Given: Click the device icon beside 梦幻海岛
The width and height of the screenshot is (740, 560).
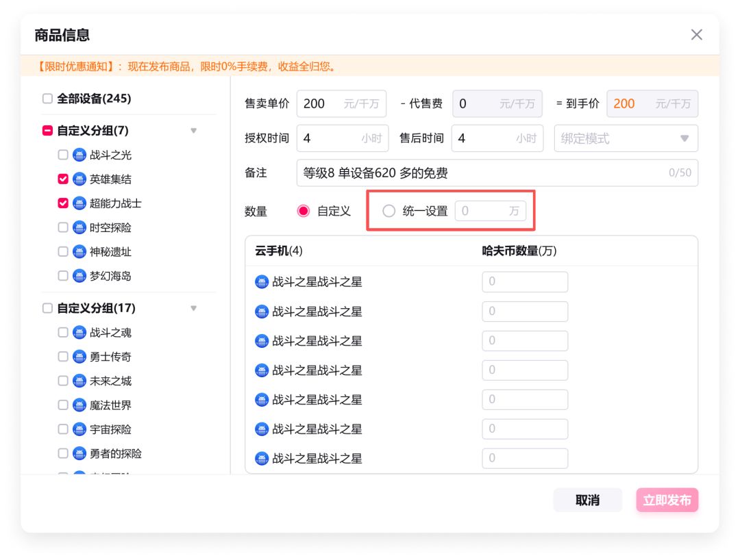Looking at the screenshot, I should pos(79,276).
